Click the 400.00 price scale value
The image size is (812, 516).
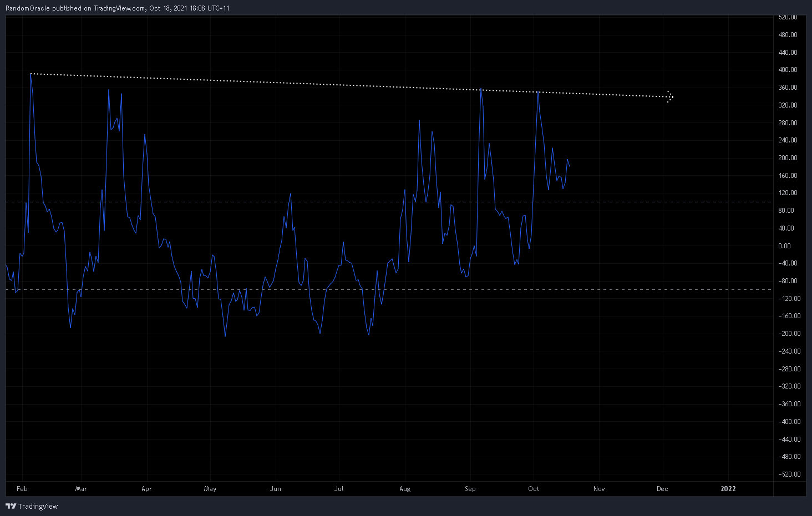pos(788,70)
